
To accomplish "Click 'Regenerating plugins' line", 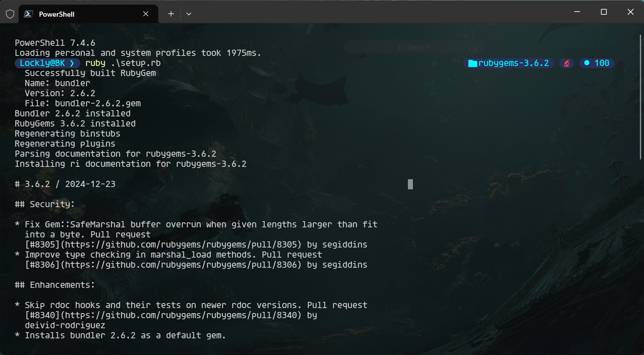I will (65, 144).
